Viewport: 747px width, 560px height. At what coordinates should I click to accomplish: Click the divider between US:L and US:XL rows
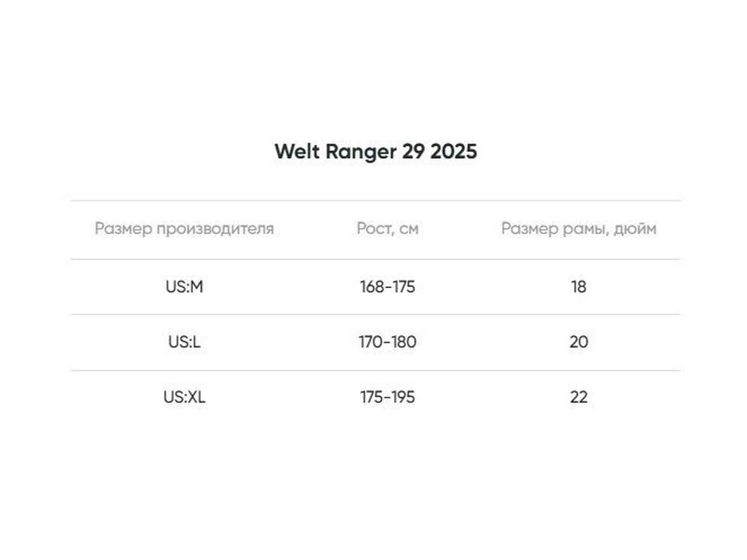click(x=375, y=370)
